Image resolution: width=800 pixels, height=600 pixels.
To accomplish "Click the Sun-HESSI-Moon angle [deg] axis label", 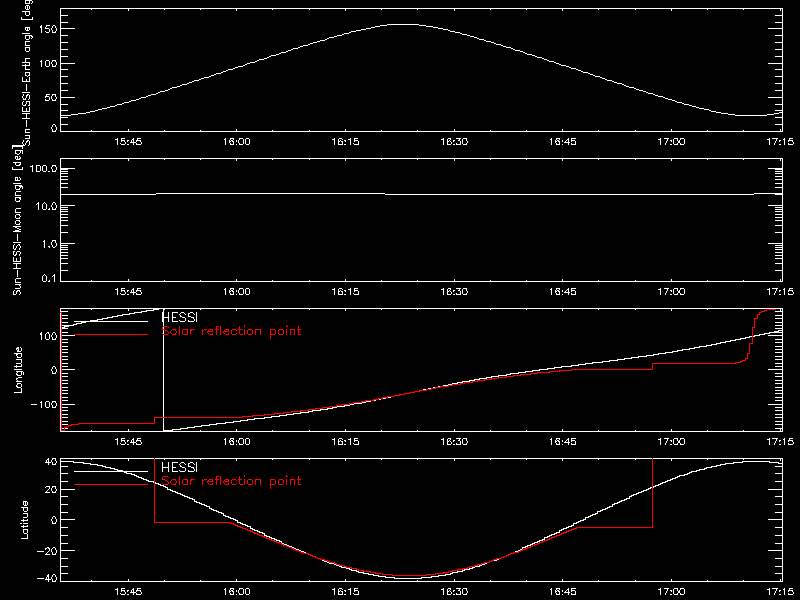I will [x=18, y=219].
